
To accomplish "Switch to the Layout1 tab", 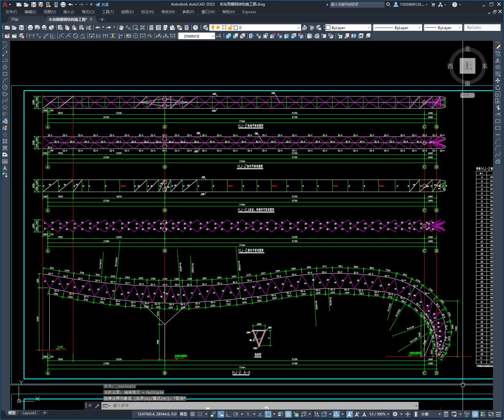I will [x=29, y=413].
